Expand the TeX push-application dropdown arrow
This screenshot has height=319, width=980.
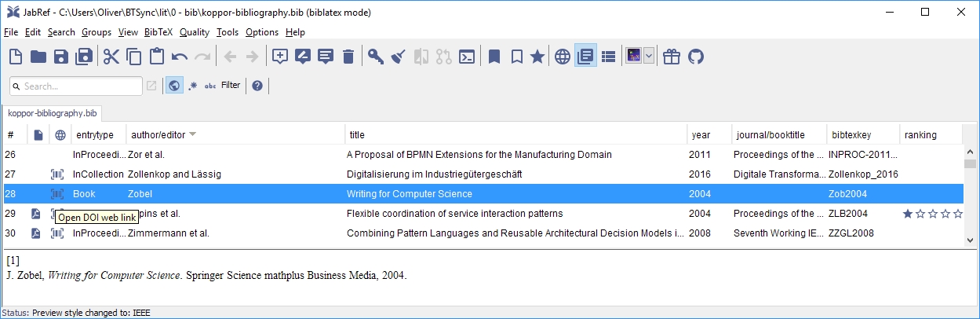tap(649, 57)
